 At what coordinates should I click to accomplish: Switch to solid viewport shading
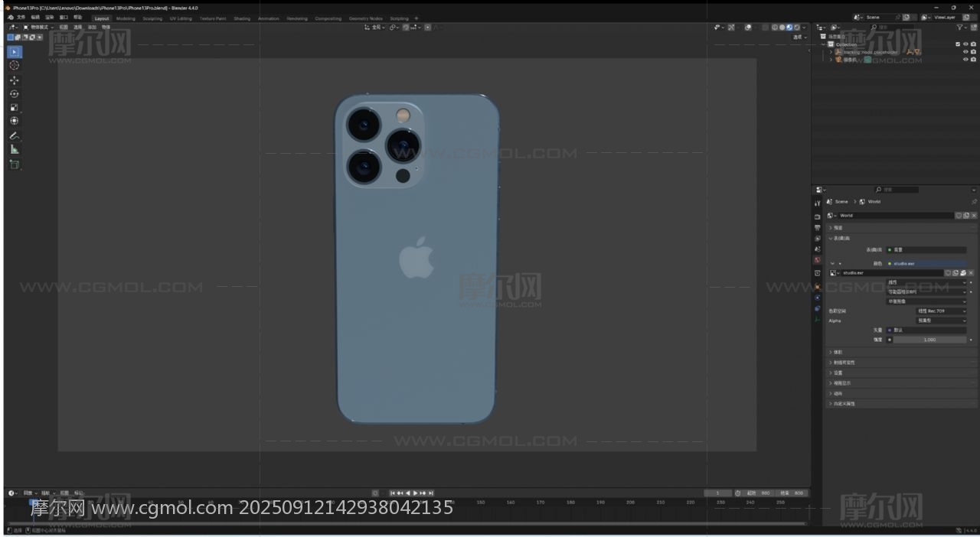782,28
